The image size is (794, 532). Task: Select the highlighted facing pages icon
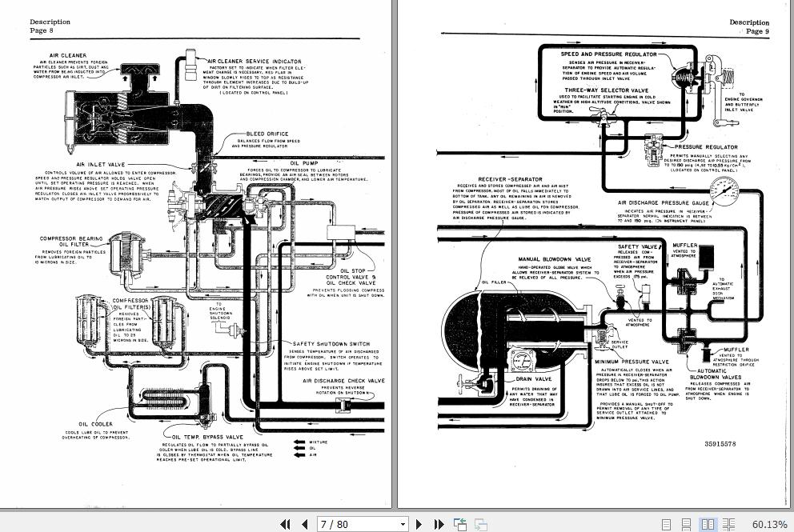tap(707, 524)
